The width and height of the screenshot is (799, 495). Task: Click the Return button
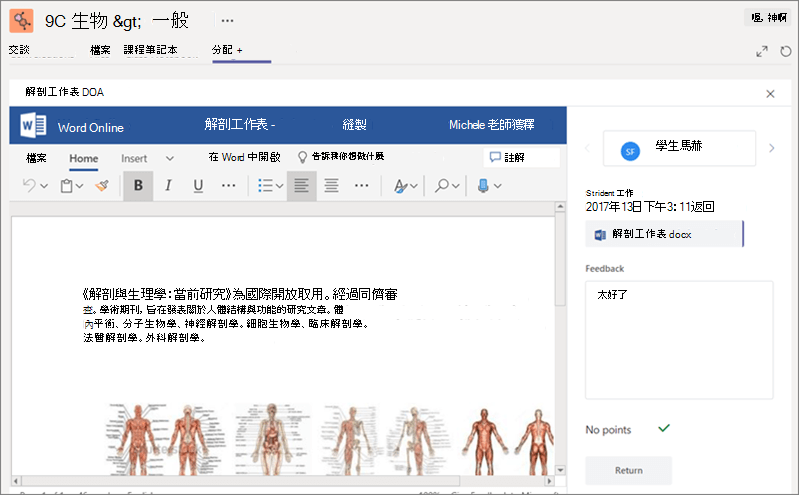628,470
